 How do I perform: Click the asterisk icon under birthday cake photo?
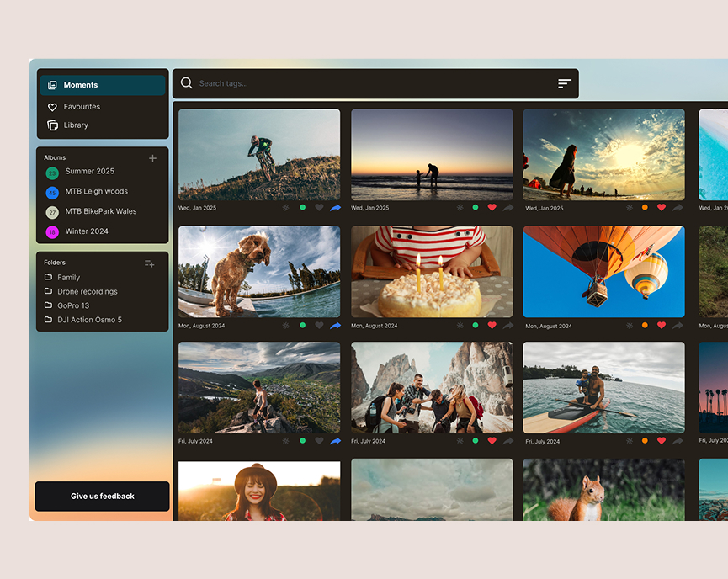460,326
